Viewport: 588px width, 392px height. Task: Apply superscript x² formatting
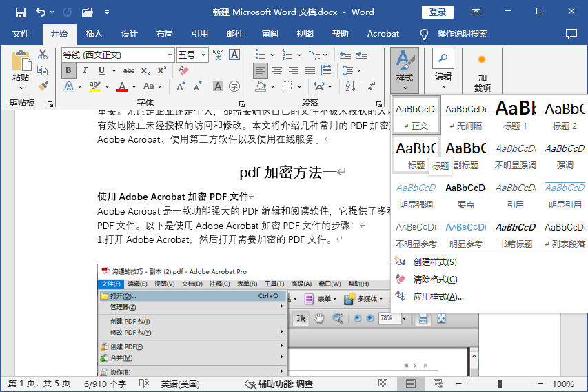[x=162, y=70]
